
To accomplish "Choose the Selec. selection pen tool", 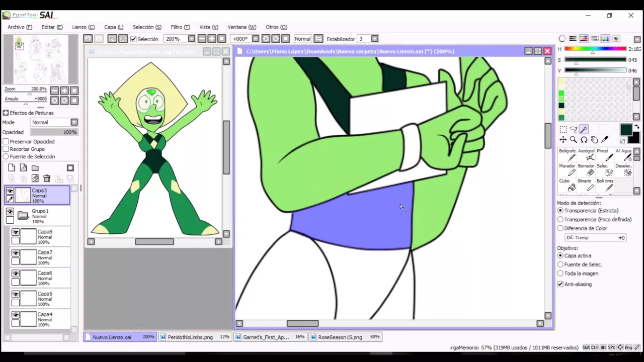I will [x=605, y=170].
